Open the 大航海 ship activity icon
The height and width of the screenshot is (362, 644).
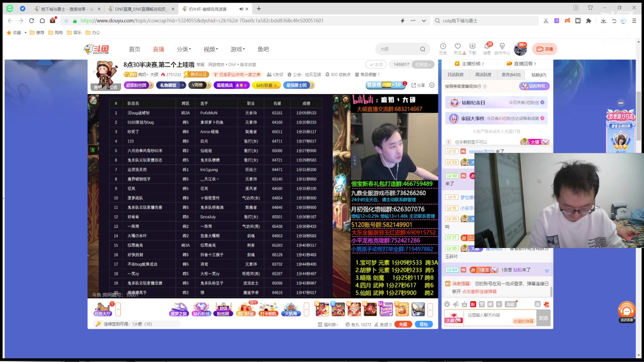coord(291,309)
